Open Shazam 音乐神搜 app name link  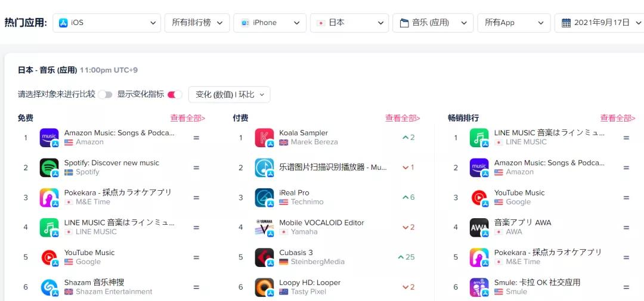tap(94, 283)
